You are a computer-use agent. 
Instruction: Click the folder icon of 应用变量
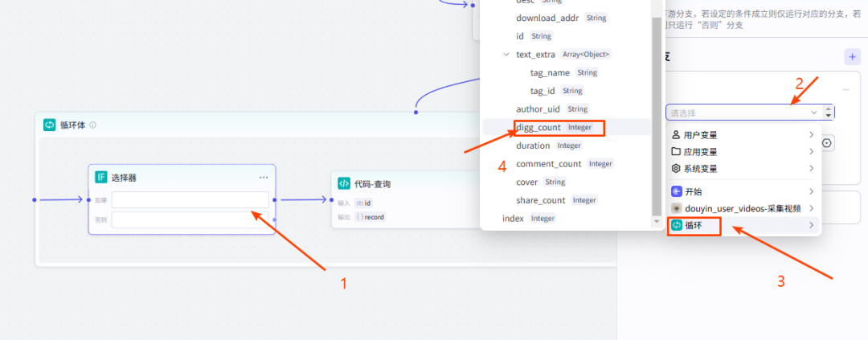tap(676, 151)
